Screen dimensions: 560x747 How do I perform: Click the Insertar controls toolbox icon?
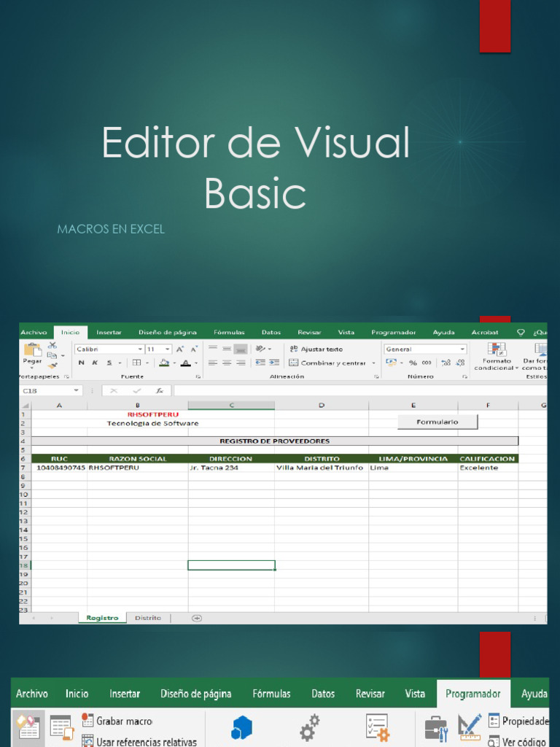[436, 729]
